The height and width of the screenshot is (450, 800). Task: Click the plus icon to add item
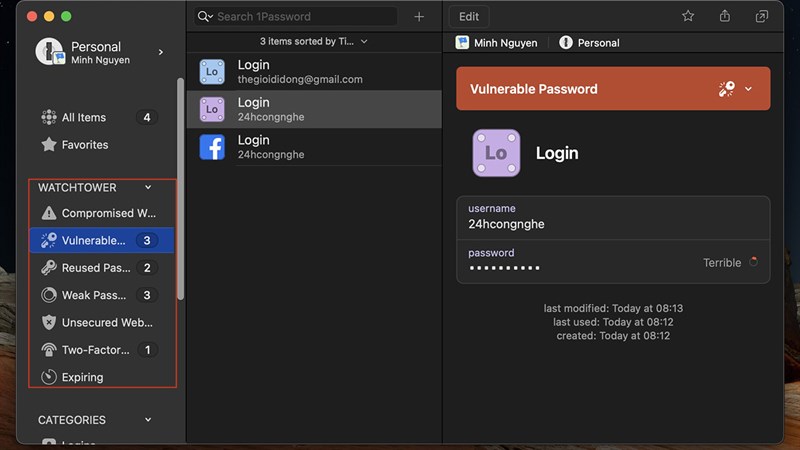point(419,16)
